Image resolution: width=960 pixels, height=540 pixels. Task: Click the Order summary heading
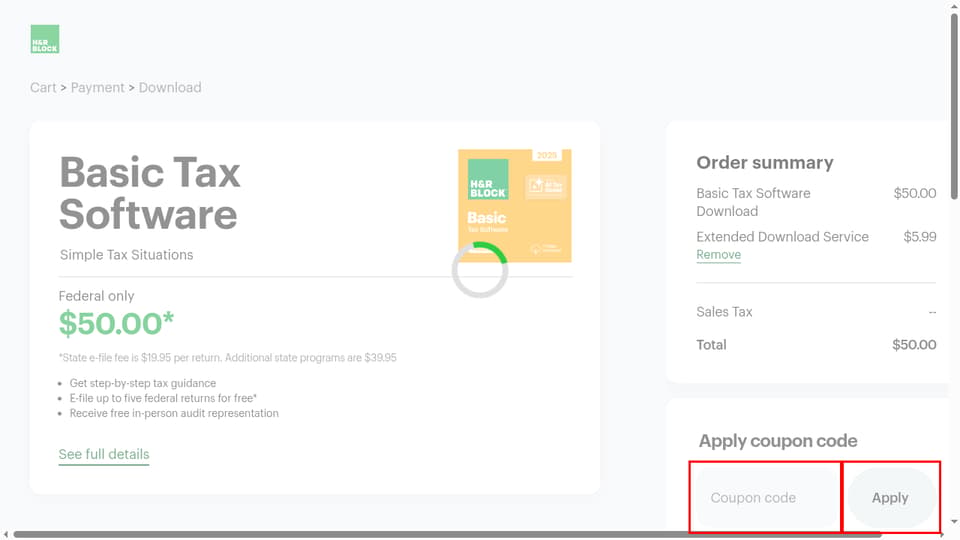click(x=765, y=163)
